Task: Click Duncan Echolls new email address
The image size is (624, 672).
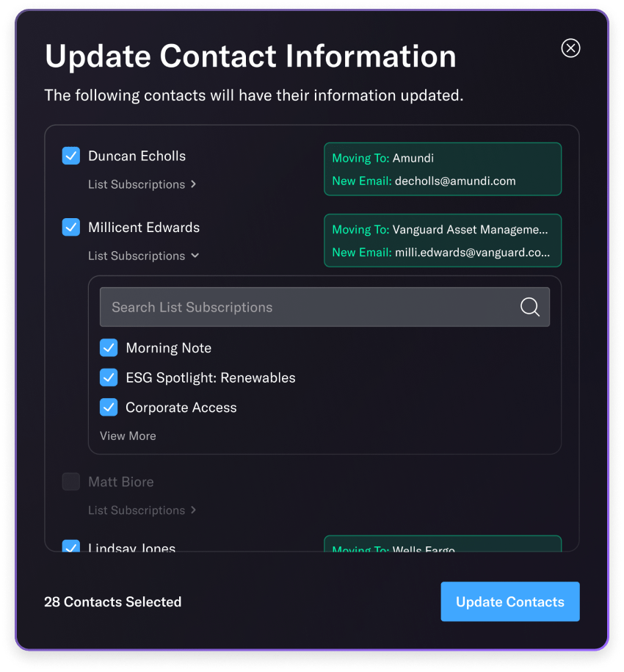Action: click(455, 181)
